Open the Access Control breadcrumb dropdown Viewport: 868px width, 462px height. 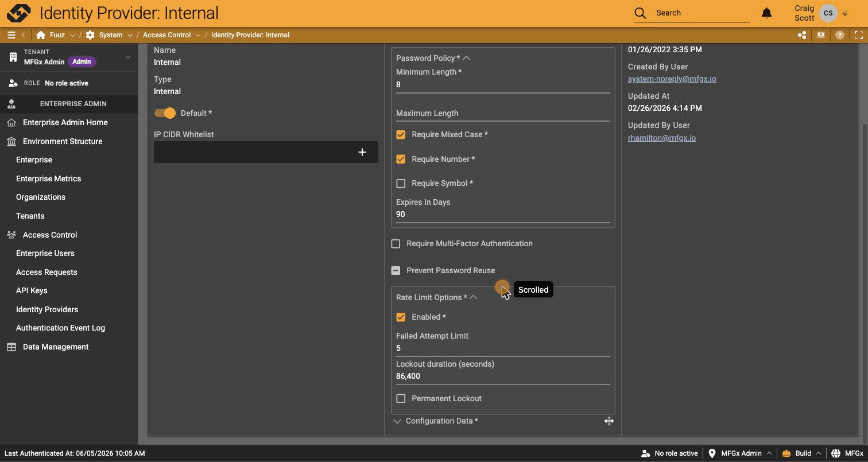(x=198, y=35)
